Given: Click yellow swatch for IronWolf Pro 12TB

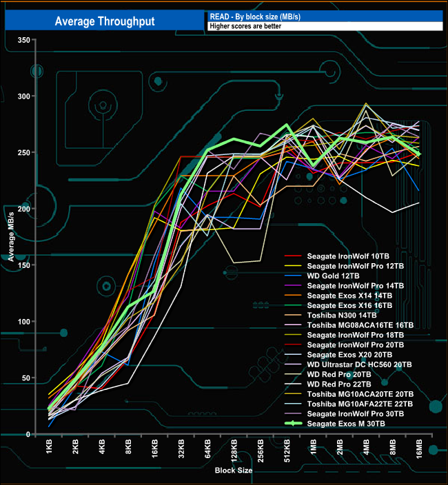Looking at the screenshot, I should pyautogui.click(x=293, y=266).
